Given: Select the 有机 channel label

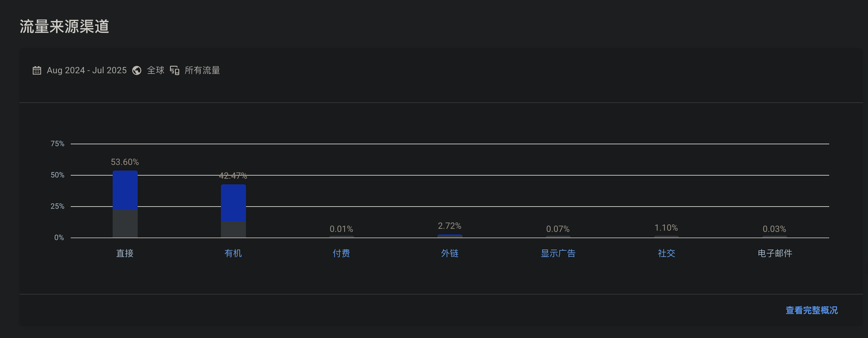Looking at the screenshot, I should [233, 253].
